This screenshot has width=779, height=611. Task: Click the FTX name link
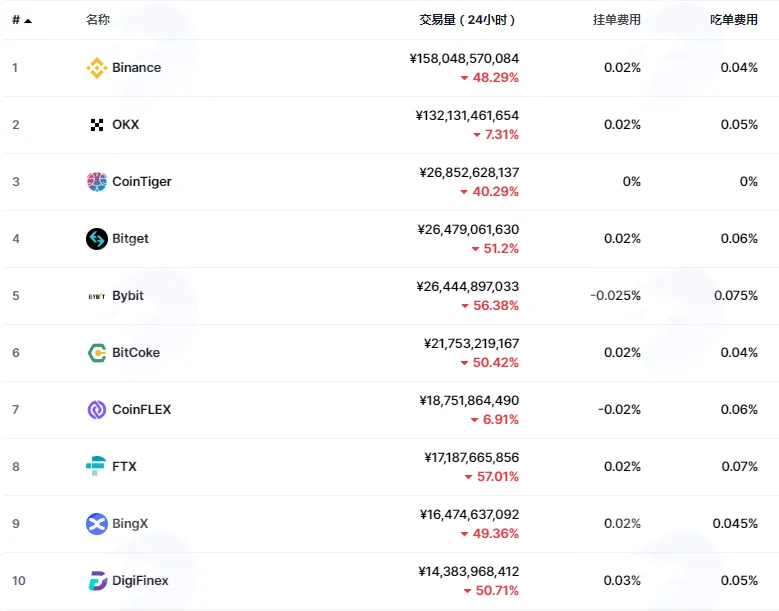pyautogui.click(x=124, y=466)
